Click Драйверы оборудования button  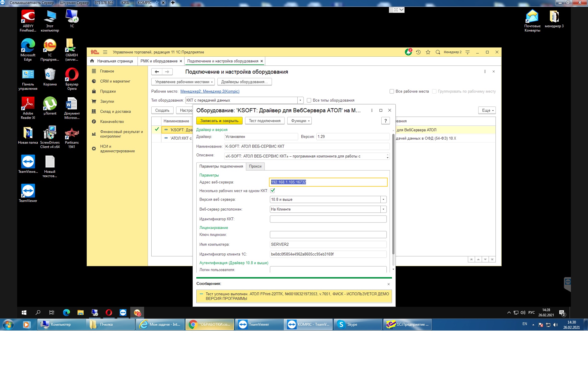coord(244,82)
